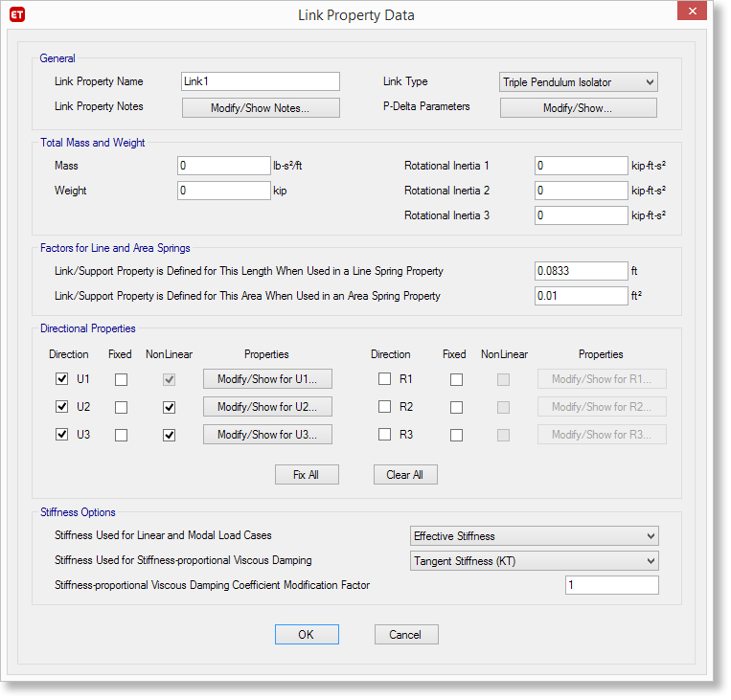Click the Mass input field
Image resolution: width=731 pixels, height=700 pixels.
point(224,166)
